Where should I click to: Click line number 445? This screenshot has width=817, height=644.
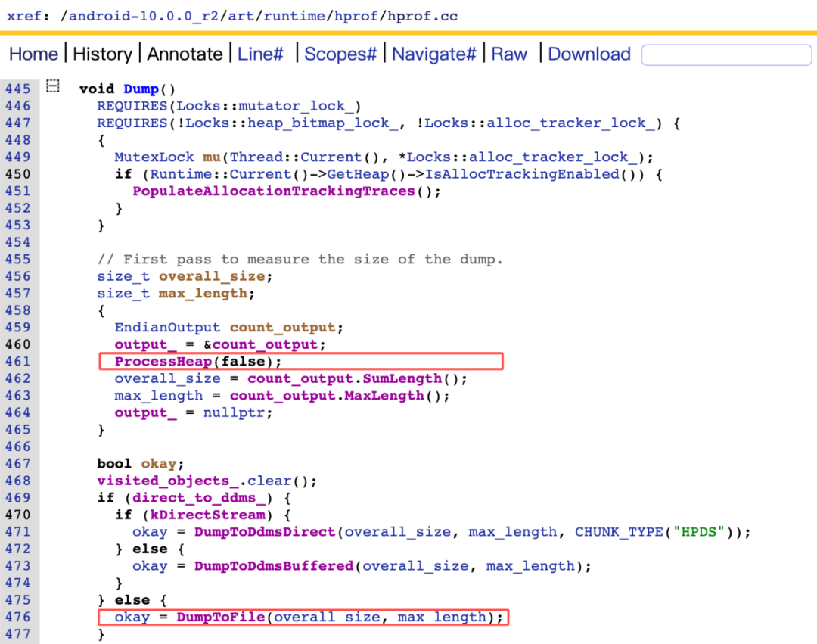[17, 89]
